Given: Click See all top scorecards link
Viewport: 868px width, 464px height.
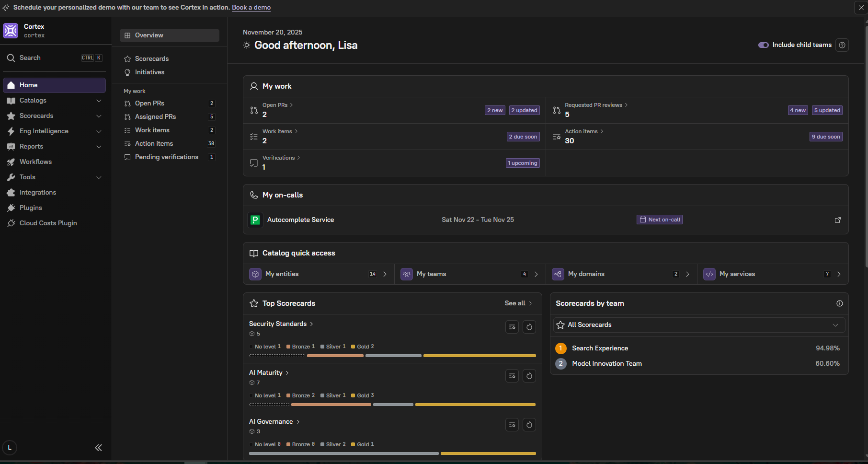Looking at the screenshot, I should coord(518,303).
